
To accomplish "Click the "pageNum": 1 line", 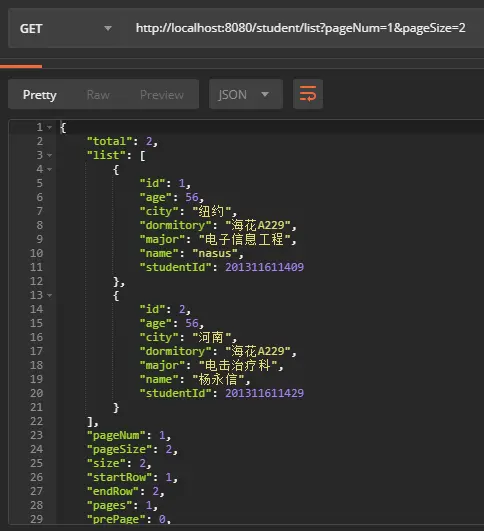I will [129, 436].
